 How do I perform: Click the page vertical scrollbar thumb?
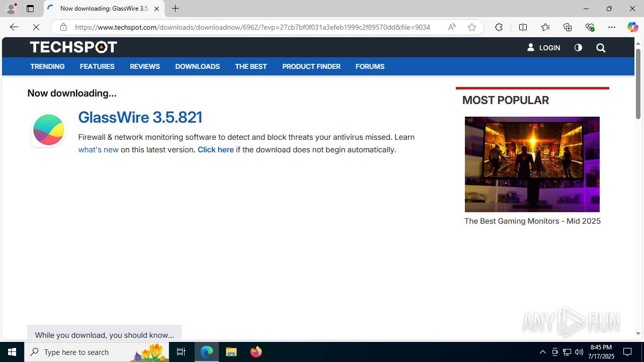(x=638, y=84)
